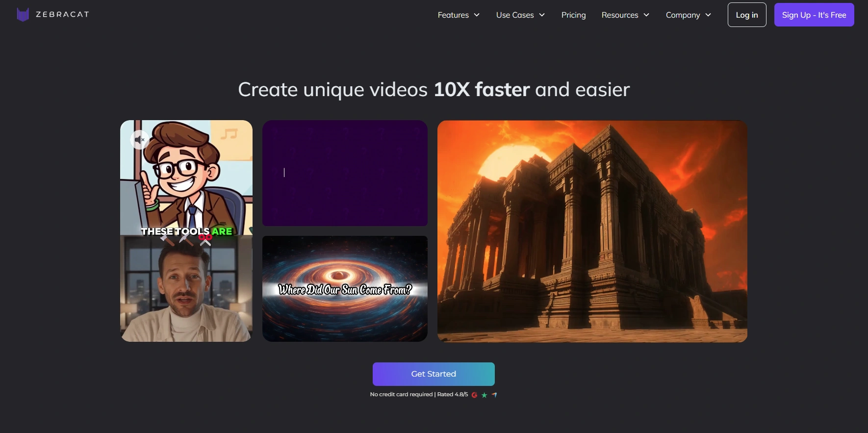This screenshot has height=433, width=868.
Task: Click the 'Rated 4.8/5' text
Action: (453, 394)
